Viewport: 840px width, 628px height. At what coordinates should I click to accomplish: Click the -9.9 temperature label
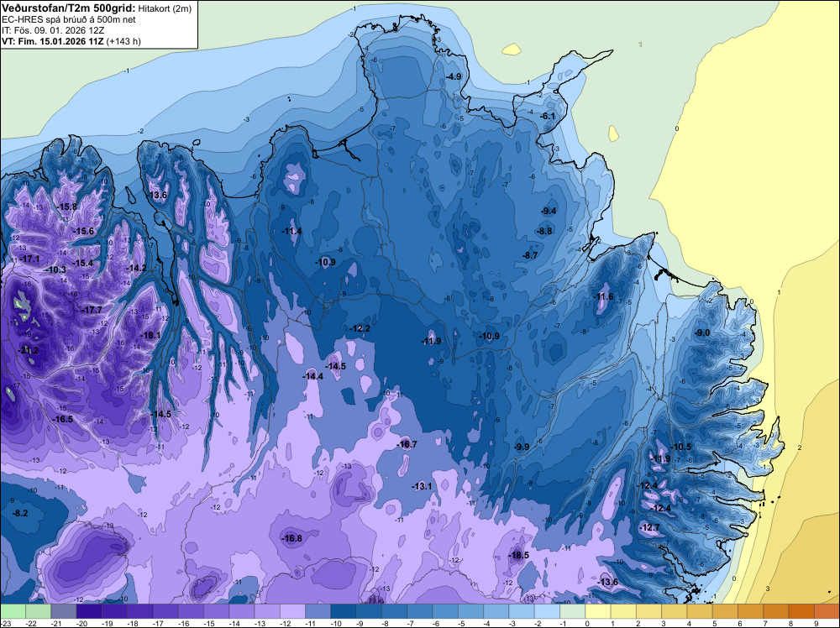pyautogui.click(x=522, y=447)
